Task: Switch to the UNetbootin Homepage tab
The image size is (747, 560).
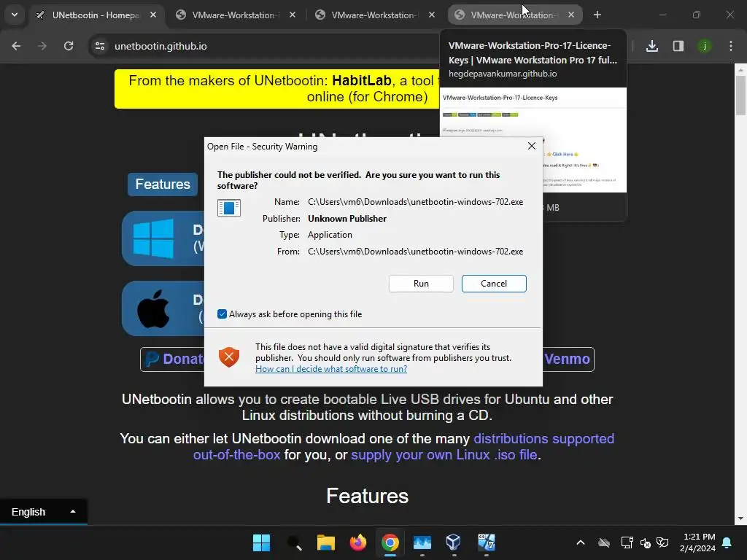Action: [x=96, y=15]
